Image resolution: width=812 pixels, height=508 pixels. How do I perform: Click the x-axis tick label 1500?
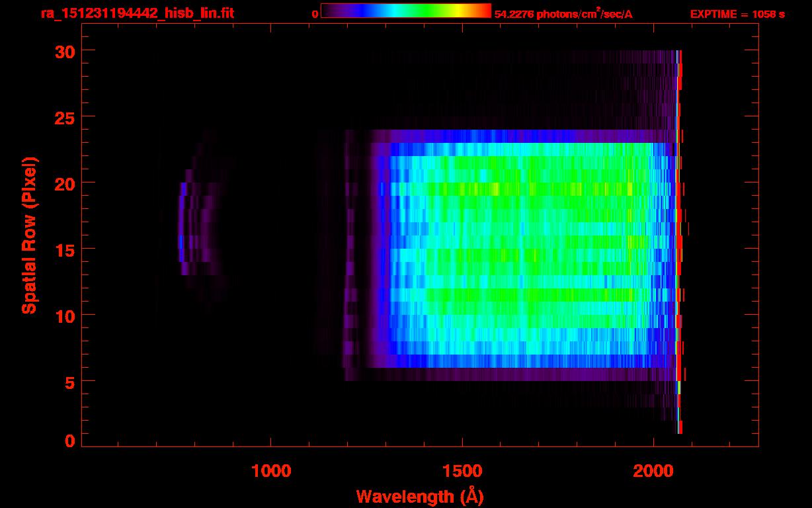(x=462, y=471)
